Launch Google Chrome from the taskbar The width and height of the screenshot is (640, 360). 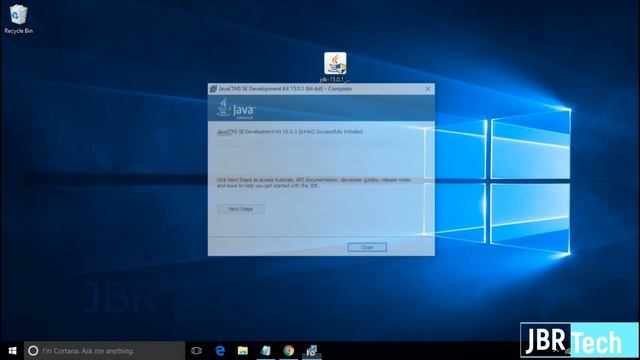point(289,351)
